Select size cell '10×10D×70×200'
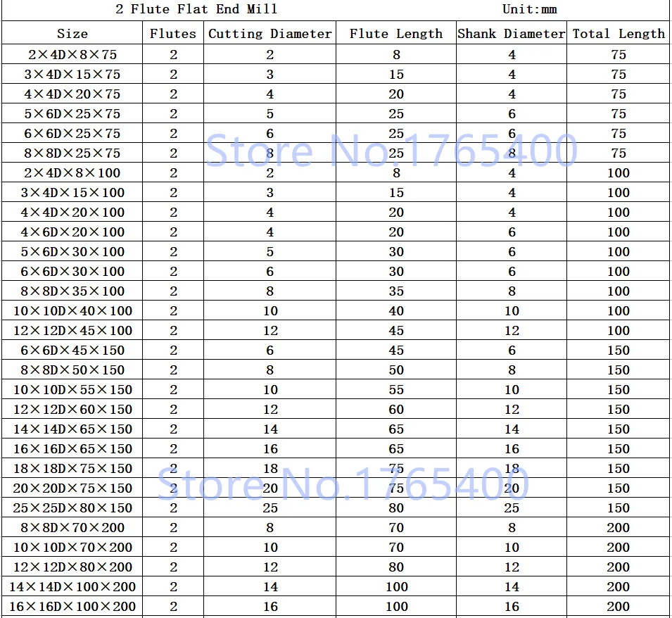 [x=72, y=548]
